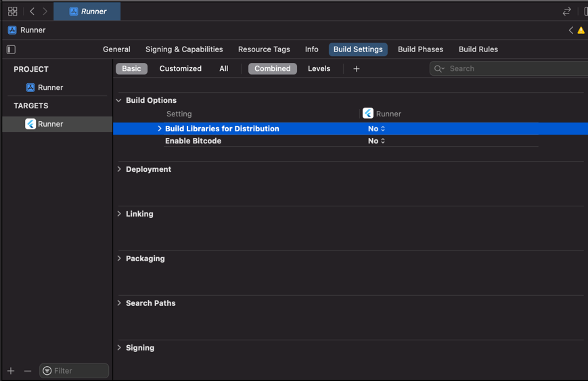This screenshot has width=588, height=381.
Task: Click the Runner project icon in breadcrumb
Action: [x=12, y=30]
